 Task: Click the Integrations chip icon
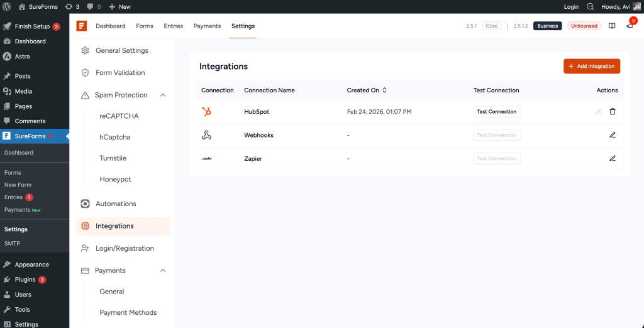point(85,226)
